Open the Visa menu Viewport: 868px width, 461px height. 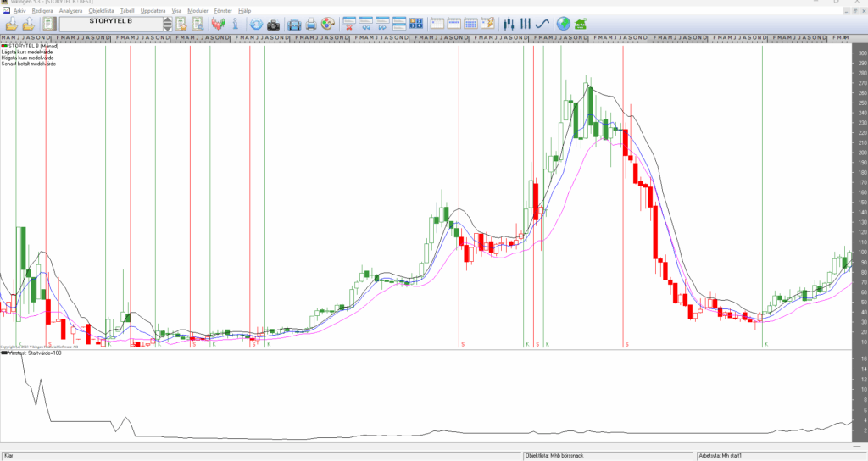176,10
